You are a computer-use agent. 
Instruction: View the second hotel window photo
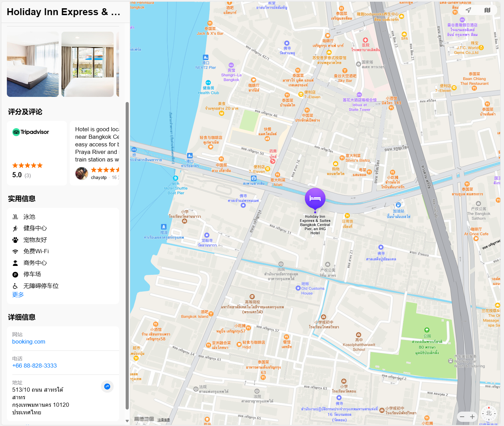pos(88,64)
